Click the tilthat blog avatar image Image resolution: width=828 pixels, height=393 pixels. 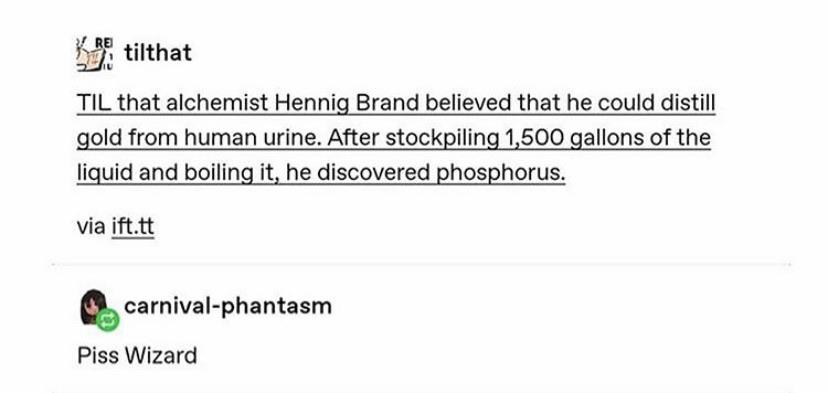tap(95, 53)
